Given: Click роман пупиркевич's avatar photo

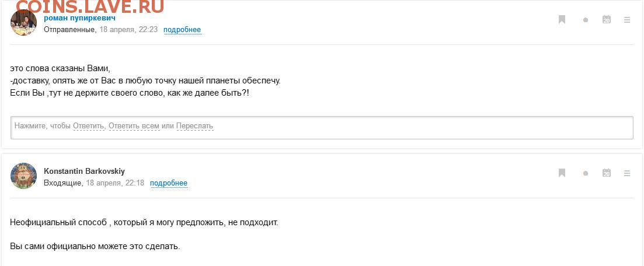Looking at the screenshot, I should (24, 23).
